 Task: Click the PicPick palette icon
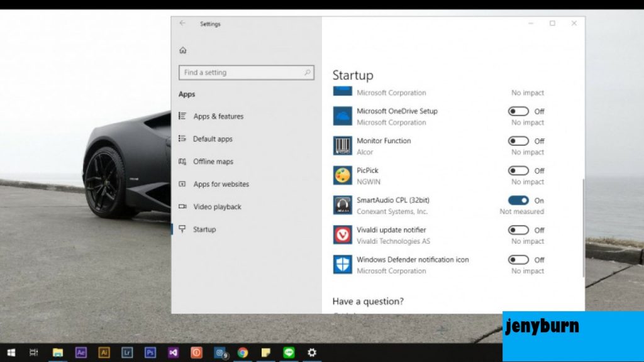tap(342, 176)
